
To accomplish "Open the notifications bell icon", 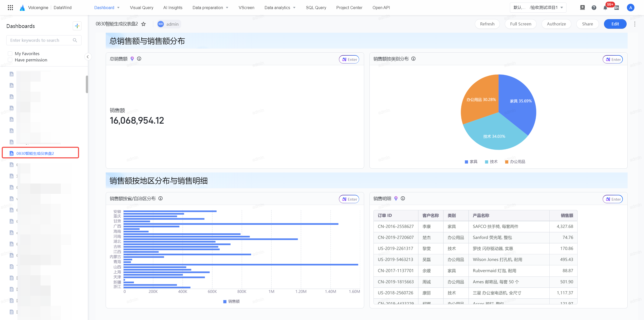I will (x=605, y=8).
